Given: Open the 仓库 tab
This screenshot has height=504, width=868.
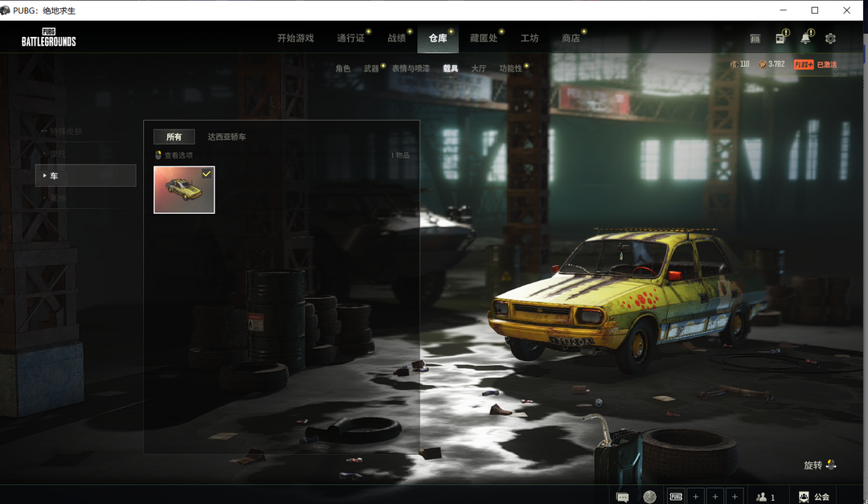Looking at the screenshot, I should click(438, 38).
